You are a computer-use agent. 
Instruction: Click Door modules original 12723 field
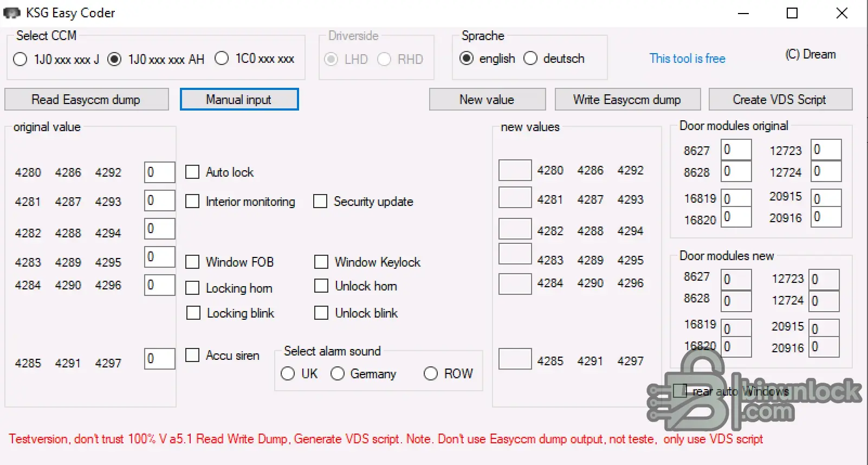click(826, 150)
